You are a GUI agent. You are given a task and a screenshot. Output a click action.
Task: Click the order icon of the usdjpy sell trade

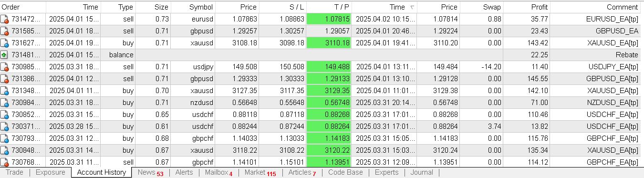click(x=5, y=67)
